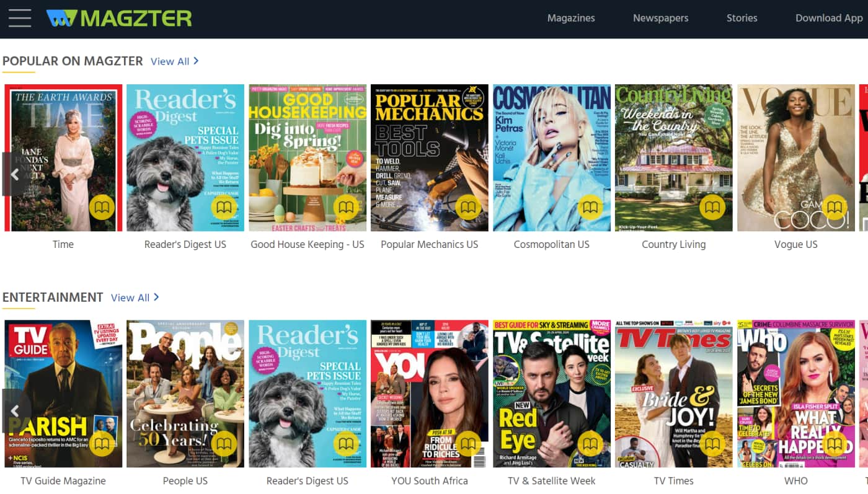Image resolution: width=868 pixels, height=494 pixels.
Task: Switch to the Stories section
Action: tap(742, 18)
